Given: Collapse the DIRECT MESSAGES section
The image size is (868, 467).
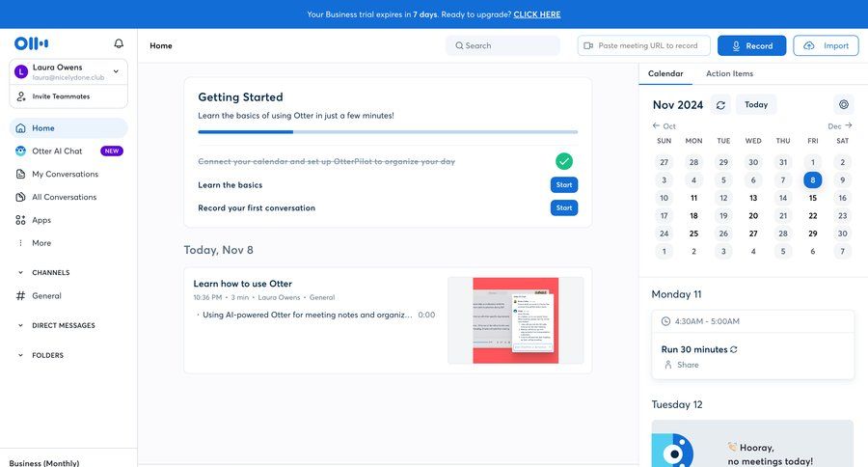Looking at the screenshot, I should pyautogui.click(x=20, y=325).
